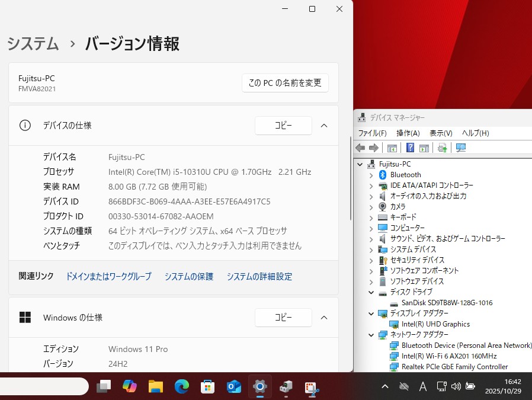Open Microsoft Edge from the taskbar

tap(181, 386)
